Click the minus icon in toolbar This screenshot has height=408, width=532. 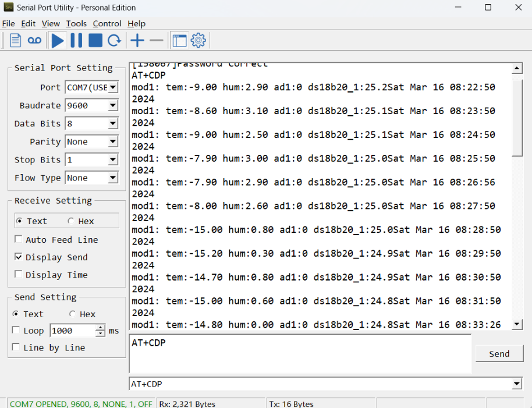click(x=157, y=40)
